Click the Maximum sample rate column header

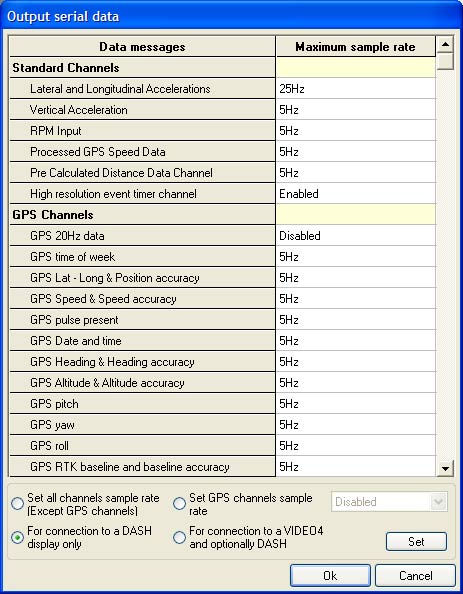pyautogui.click(x=356, y=47)
